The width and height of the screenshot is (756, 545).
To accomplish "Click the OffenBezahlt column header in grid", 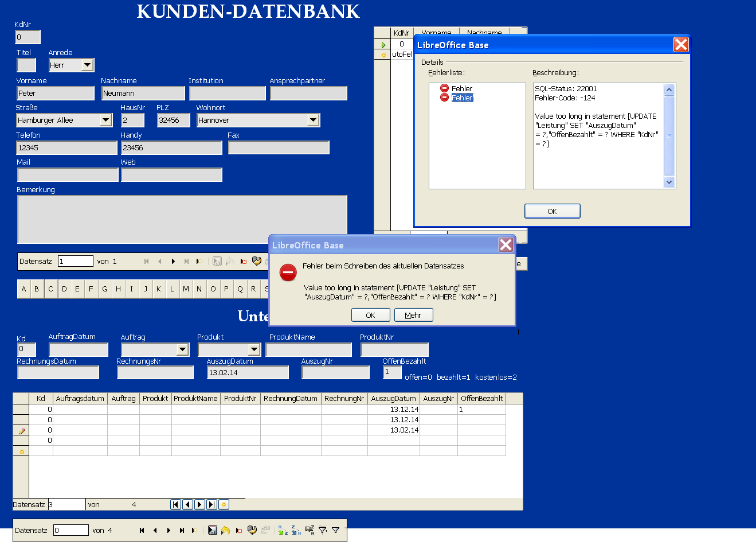I will pyautogui.click(x=482, y=399).
